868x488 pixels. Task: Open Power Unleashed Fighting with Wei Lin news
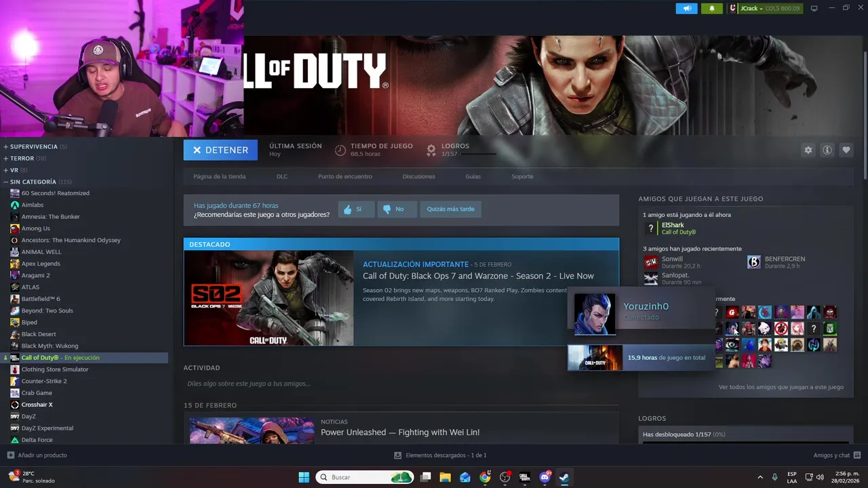point(400,432)
